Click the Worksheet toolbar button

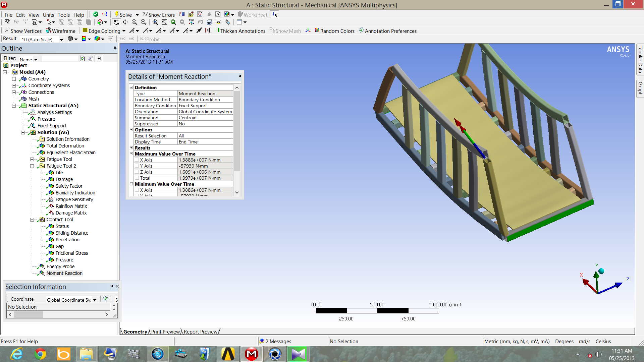pyautogui.click(x=253, y=14)
